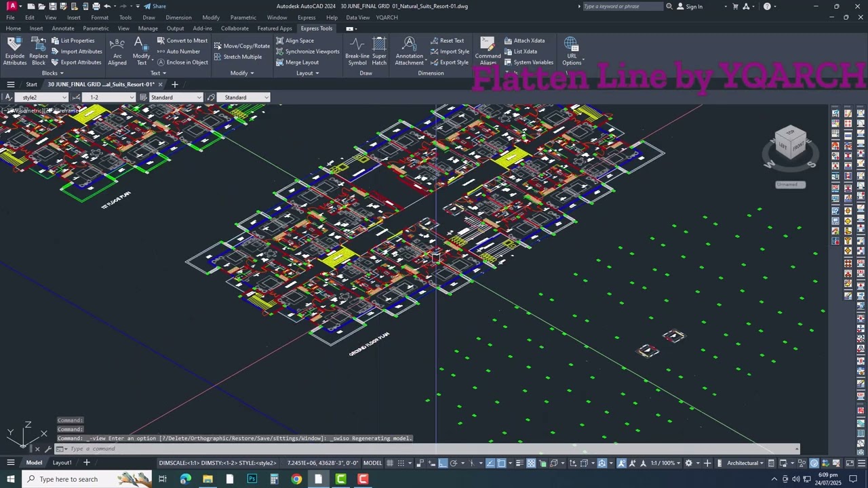This screenshot has width=868, height=488.
Task: Click the Super Hatch tool
Action: click(x=379, y=52)
